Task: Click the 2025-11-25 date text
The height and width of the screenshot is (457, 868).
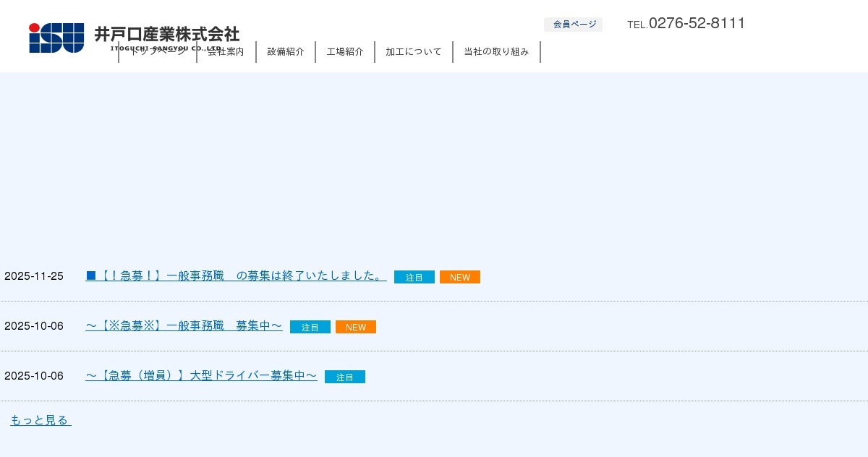Action: [x=34, y=276]
